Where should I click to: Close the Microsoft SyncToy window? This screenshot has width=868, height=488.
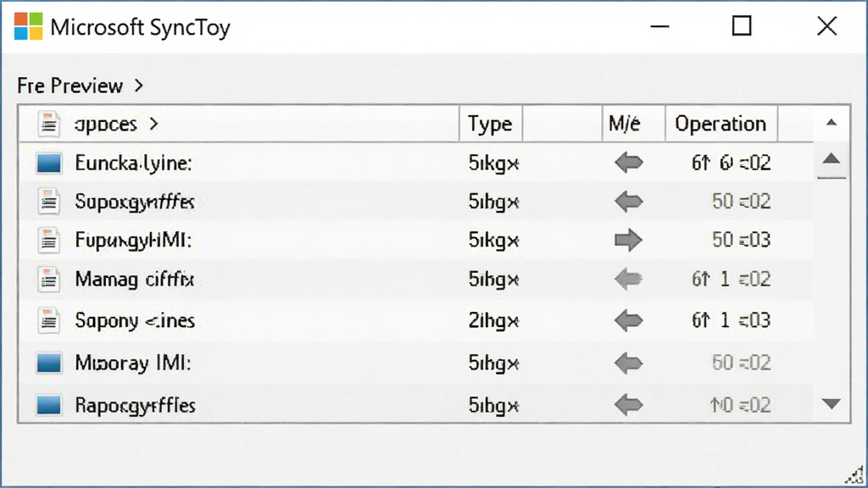[827, 26]
